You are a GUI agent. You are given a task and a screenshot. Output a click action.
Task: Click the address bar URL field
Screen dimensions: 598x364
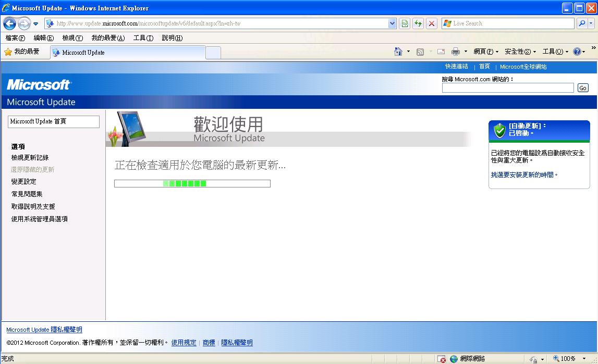pos(221,23)
